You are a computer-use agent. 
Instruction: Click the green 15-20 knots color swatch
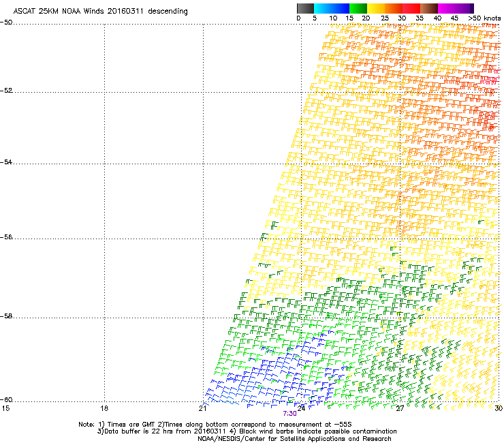tap(358, 8)
